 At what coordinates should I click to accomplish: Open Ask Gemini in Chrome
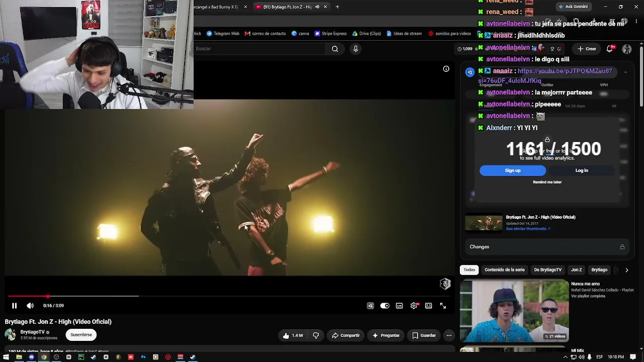coord(573,7)
